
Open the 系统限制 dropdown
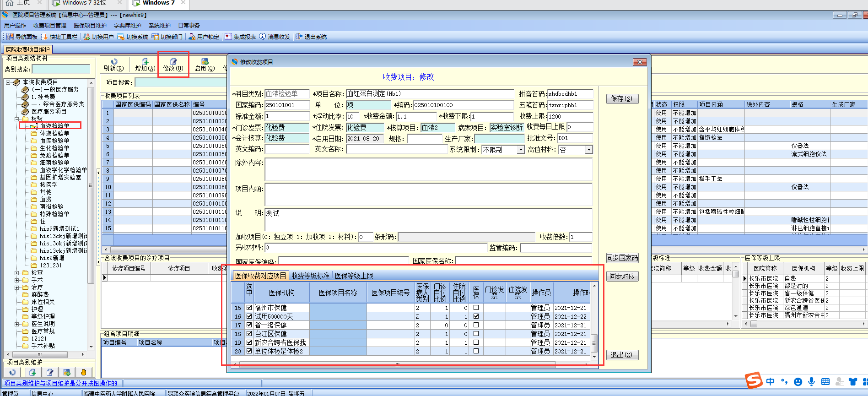pyautogui.click(x=520, y=150)
